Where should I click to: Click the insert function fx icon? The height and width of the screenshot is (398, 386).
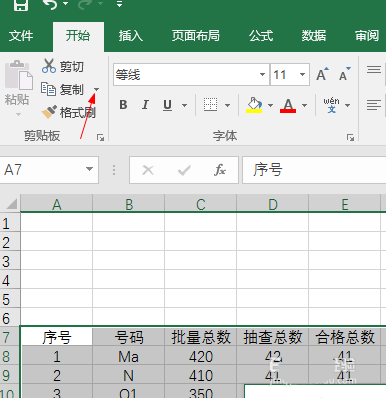220,170
